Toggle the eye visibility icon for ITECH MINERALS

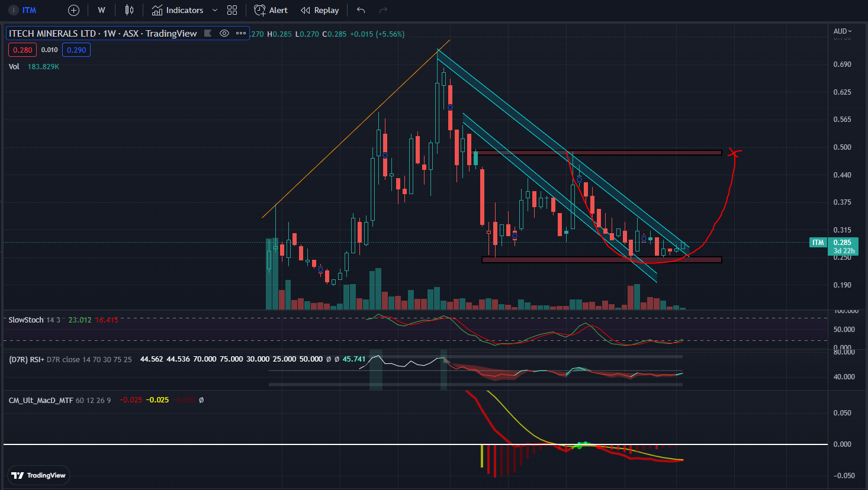[x=224, y=33]
